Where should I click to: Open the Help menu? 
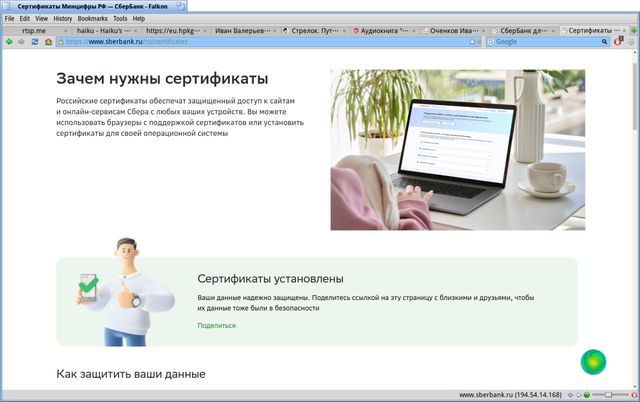pyautogui.click(x=139, y=18)
